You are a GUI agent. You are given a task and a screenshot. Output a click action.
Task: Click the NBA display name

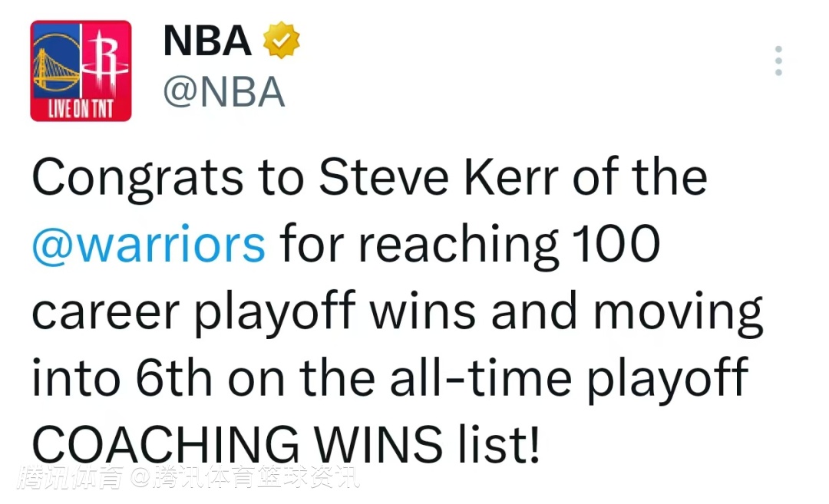coord(207,41)
